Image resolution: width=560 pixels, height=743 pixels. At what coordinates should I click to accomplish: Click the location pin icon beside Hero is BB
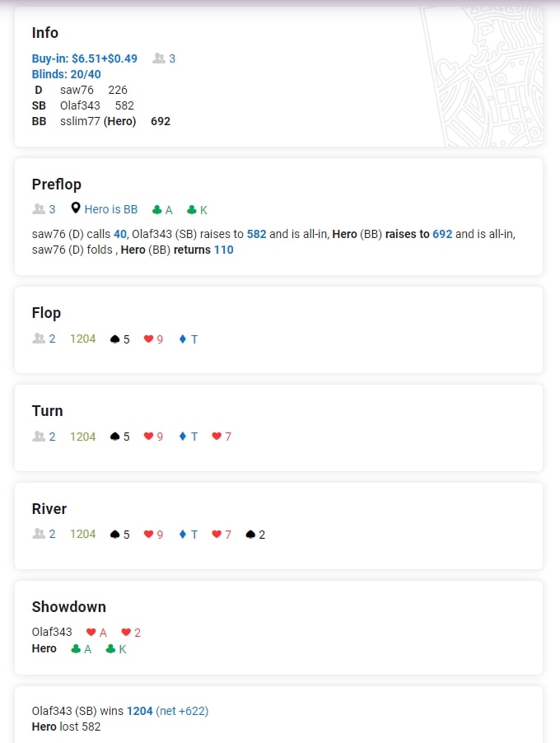76,209
